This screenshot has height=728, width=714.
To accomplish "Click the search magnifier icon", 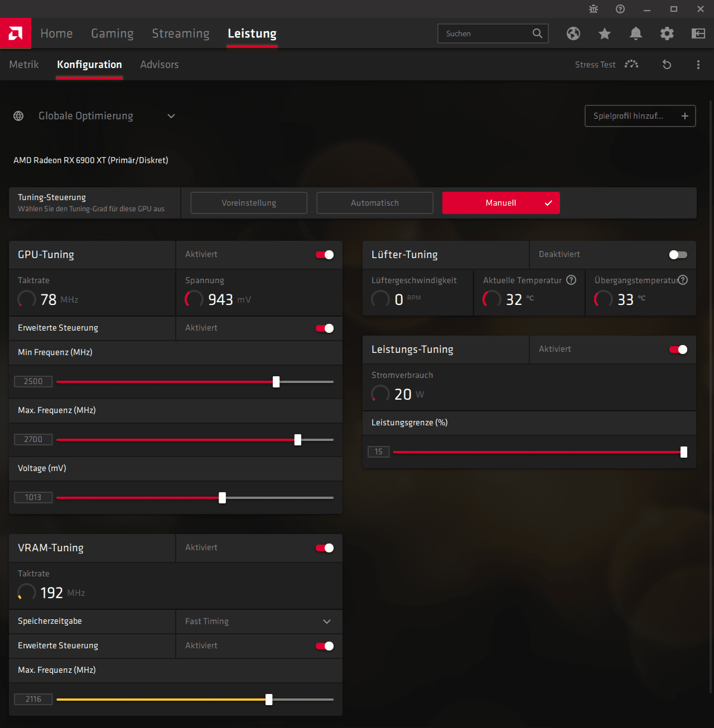I will coord(537,33).
